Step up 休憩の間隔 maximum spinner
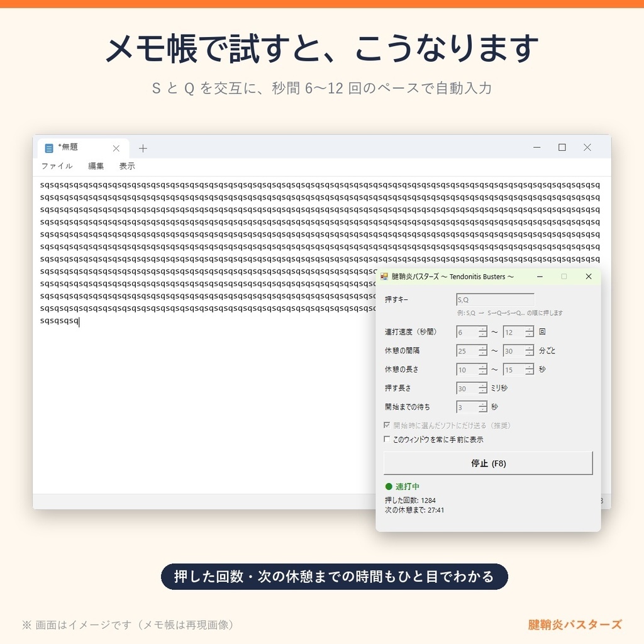The height and width of the screenshot is (644, 644). tap(530, 348)
